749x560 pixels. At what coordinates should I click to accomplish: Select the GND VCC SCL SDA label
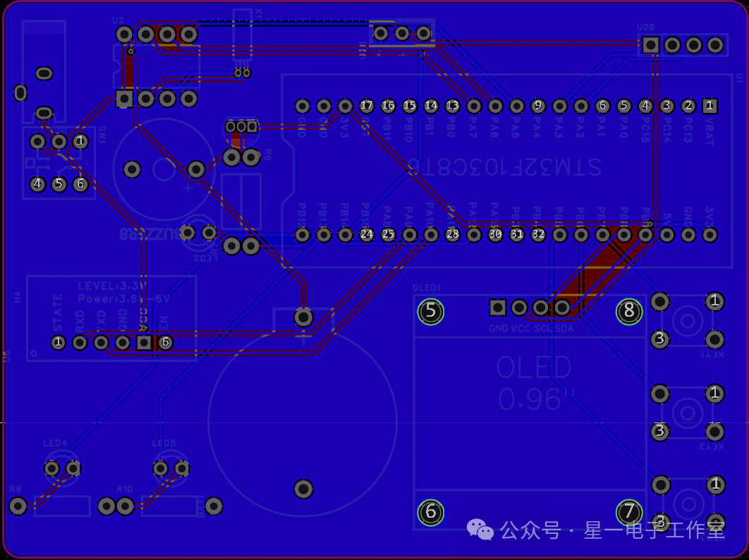pos(531,329)
